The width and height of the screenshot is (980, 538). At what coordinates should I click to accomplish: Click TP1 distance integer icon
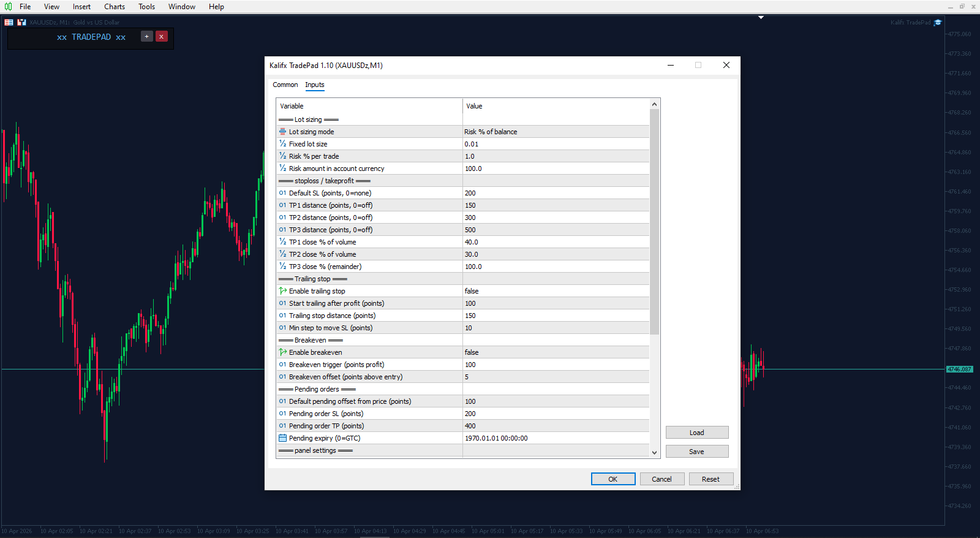click(282, 205)
